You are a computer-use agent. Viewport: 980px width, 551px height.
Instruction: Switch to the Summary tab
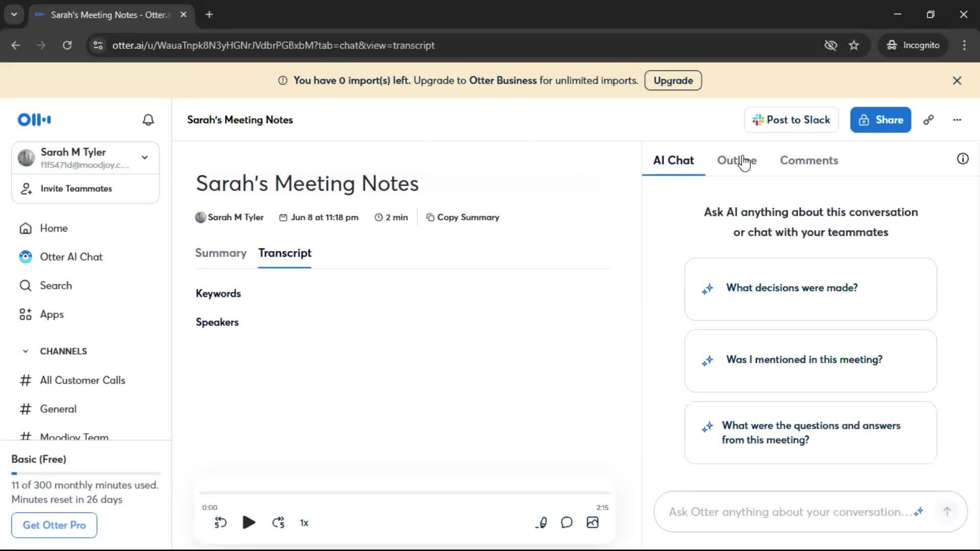220,253
